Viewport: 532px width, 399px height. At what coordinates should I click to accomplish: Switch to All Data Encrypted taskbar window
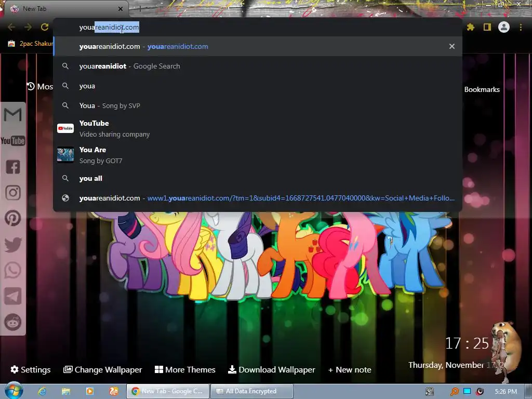tap(252, 391)
